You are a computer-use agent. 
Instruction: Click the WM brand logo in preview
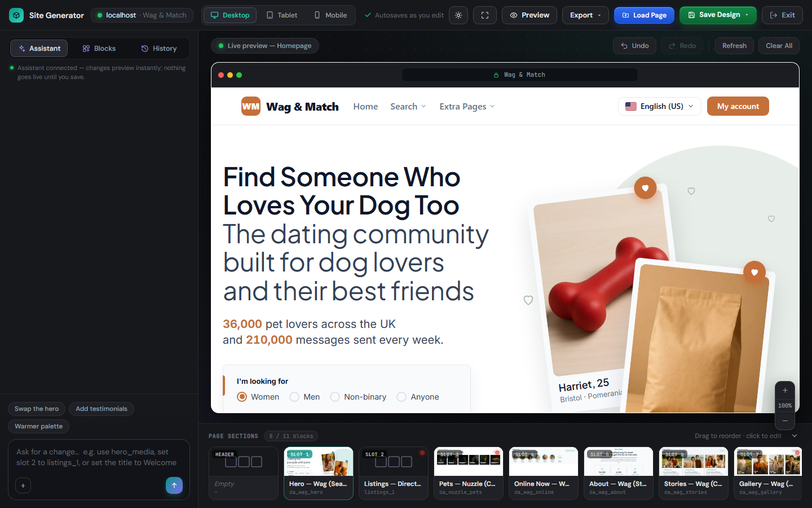251,106
